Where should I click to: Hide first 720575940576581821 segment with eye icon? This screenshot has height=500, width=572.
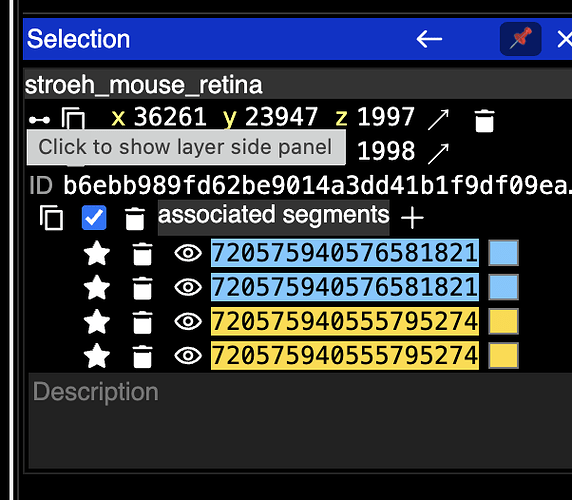coord(188,253)
